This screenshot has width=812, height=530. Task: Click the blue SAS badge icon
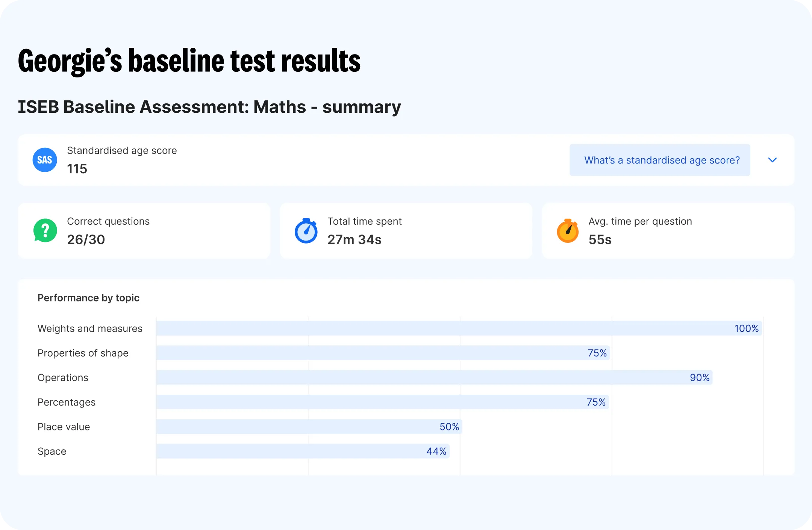[45, 160]
